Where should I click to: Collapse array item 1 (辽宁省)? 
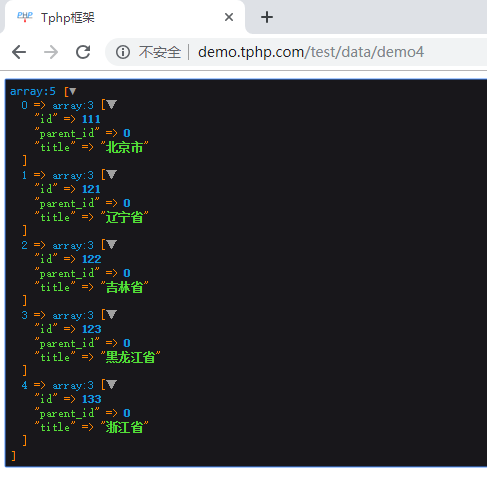pos(111,175)
